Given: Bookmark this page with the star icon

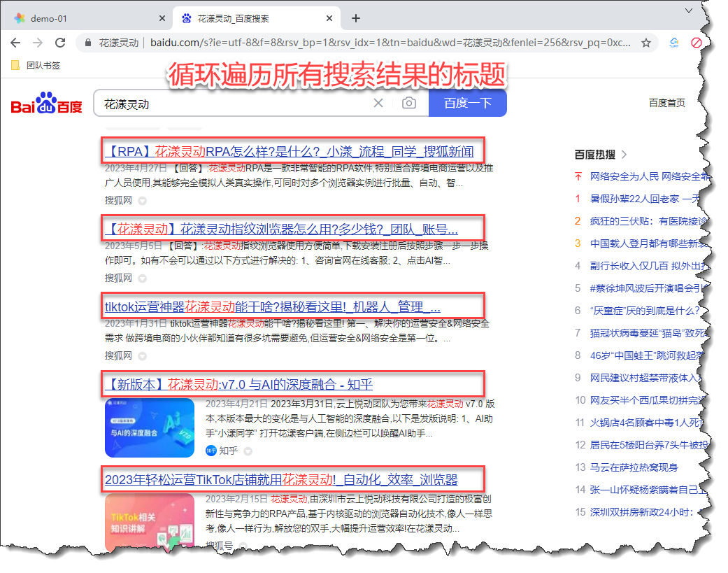Looking at the screenshot, I should (645, 43).
